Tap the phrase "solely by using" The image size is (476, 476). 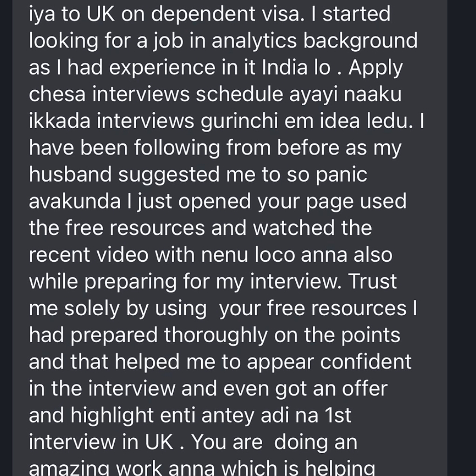point(135,309)
